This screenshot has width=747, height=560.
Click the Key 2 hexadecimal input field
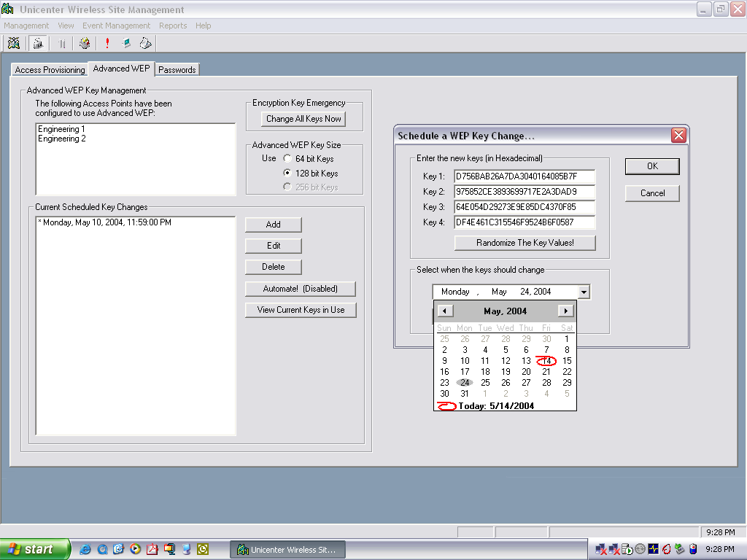click(525, 192)
